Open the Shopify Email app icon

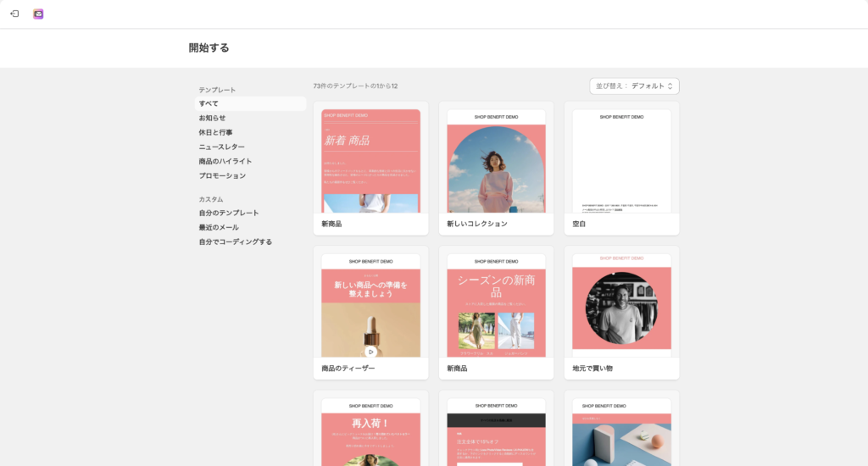coord(38,14)
